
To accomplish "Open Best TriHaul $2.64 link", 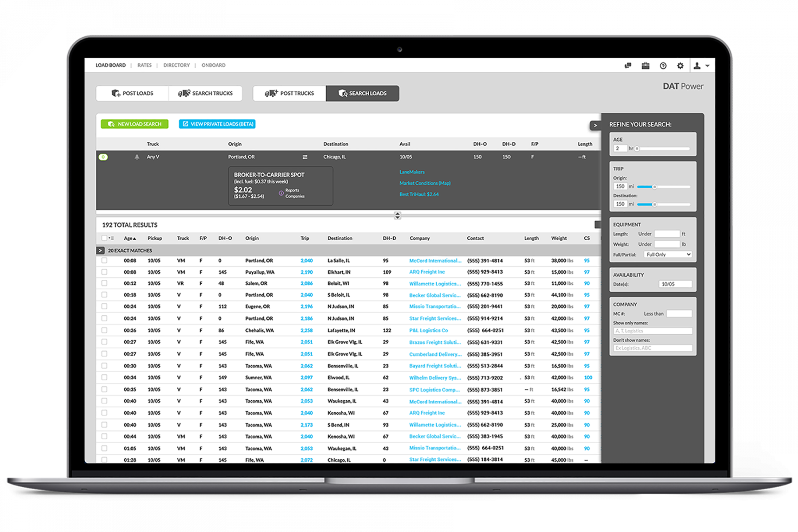I will click(x=419, y=194).
